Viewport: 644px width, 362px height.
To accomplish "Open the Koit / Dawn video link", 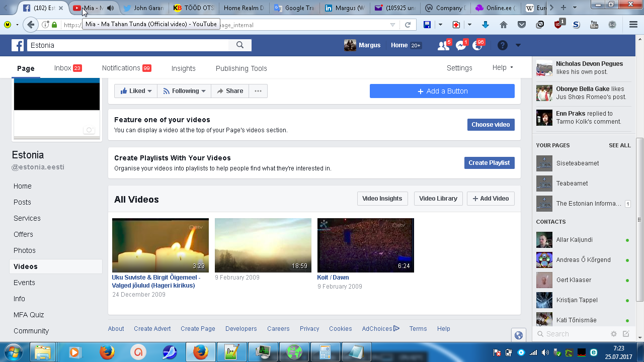I will [x=333, y=278].
